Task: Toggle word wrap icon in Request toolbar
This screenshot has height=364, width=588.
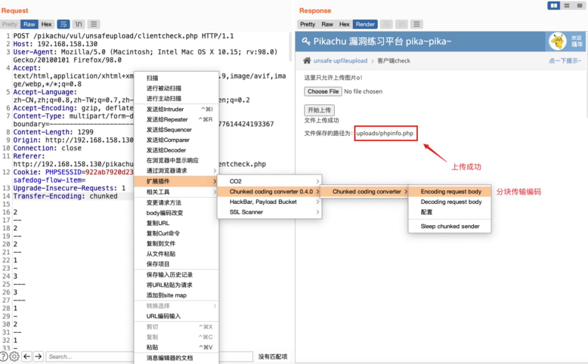Action: [63, 24]
